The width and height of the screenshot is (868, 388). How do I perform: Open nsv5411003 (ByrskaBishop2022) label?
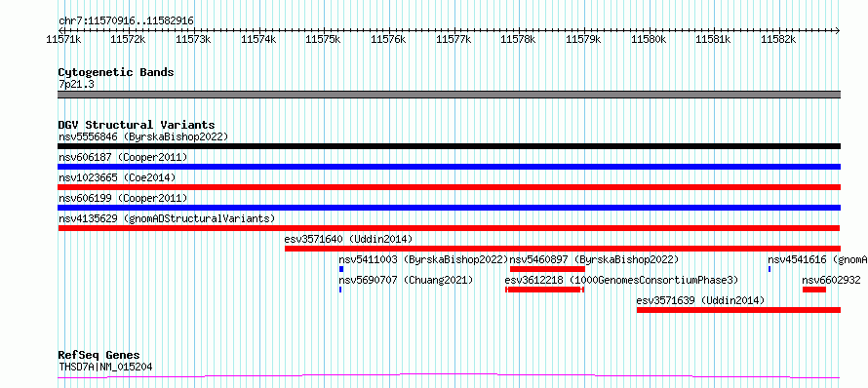[x=423, y=259]
